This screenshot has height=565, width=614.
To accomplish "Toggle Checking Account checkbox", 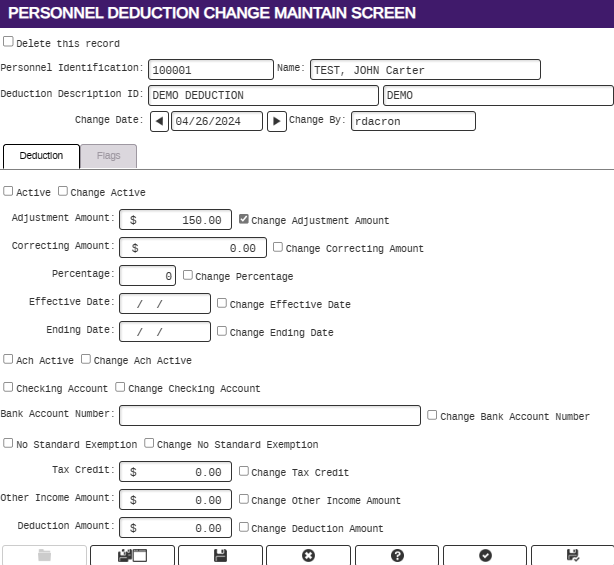I will click(x=8, y=387).
